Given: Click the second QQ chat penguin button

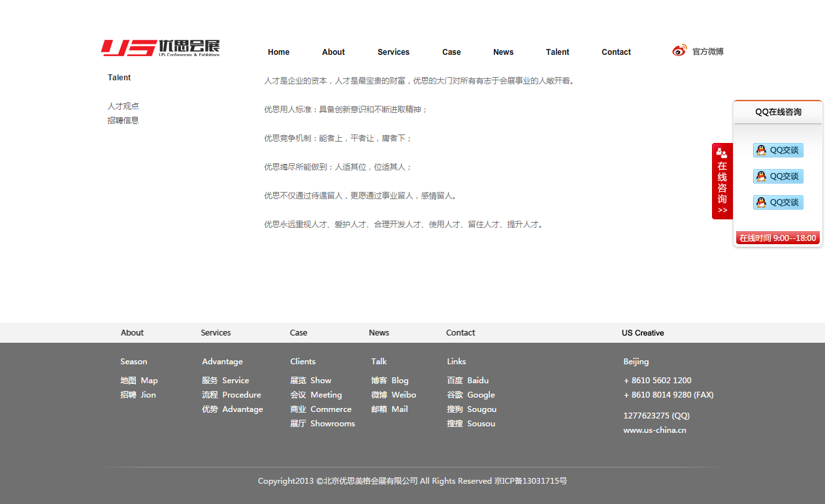Looking at the screenshot, I should click(x=777, y=176).
